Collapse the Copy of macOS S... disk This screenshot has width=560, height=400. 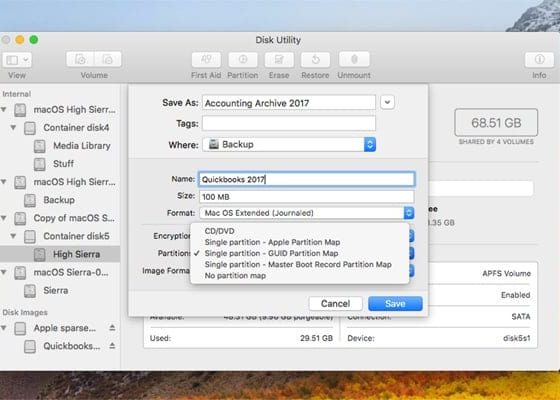(4, 218)
